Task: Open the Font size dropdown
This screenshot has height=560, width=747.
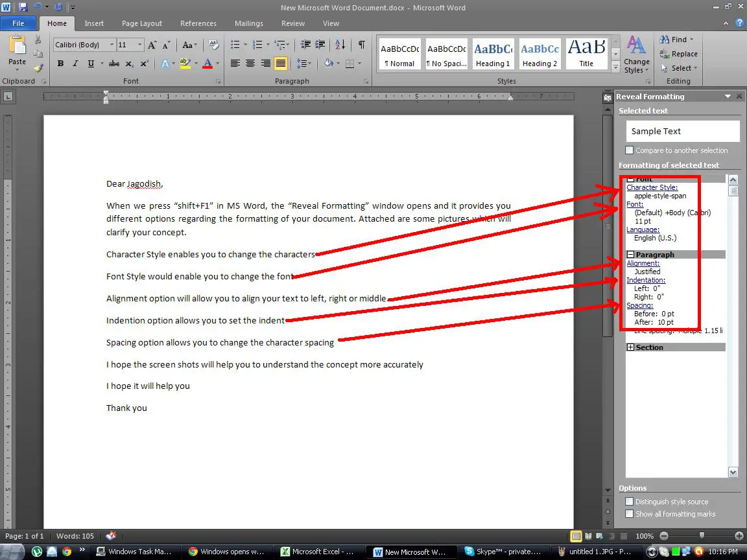Action: (x=139, y=45)
